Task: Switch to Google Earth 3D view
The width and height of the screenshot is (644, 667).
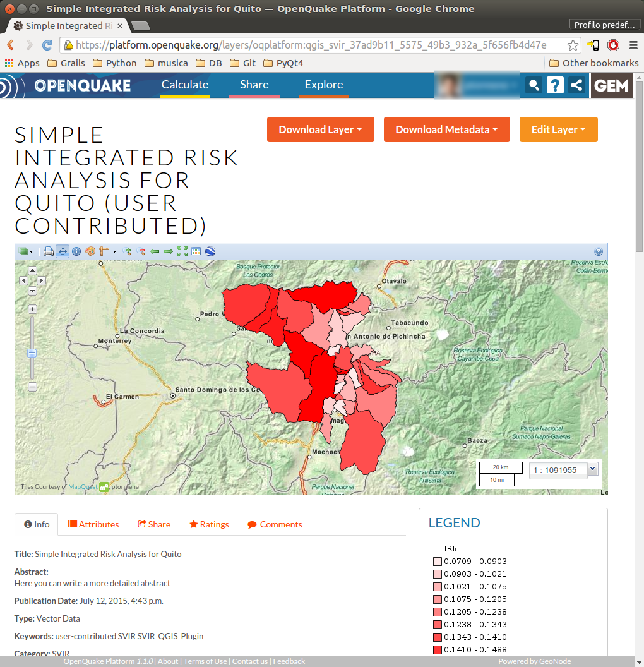Action: click(x=210, y=251)
